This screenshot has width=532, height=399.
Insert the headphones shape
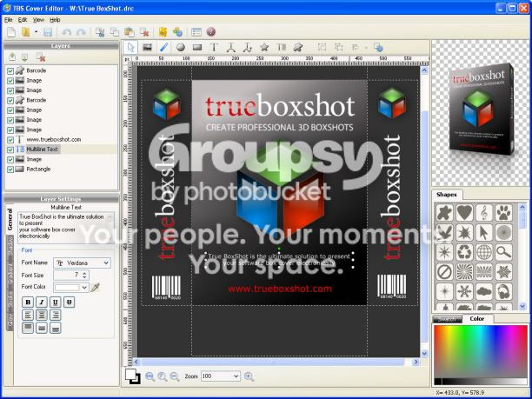[504, 292]
